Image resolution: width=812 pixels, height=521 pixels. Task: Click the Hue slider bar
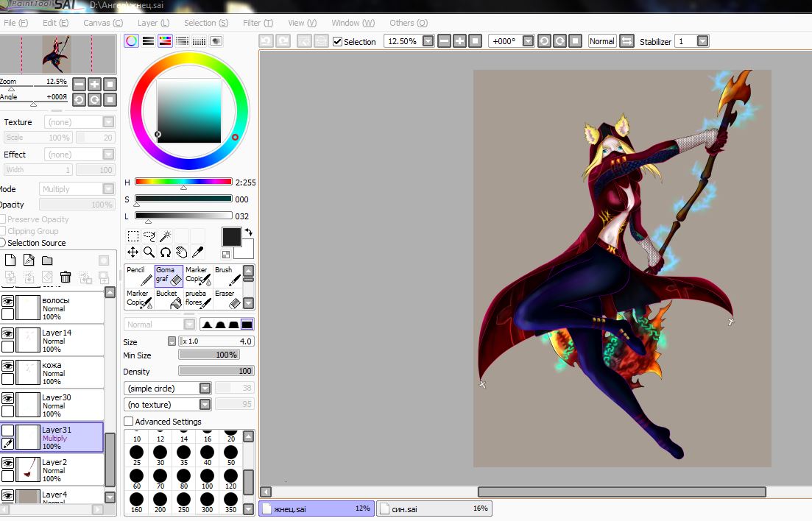[x=183, y=182]
